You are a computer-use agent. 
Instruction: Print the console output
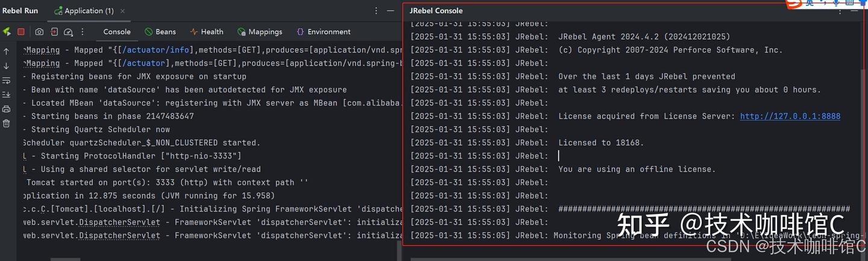click(6, 109)
